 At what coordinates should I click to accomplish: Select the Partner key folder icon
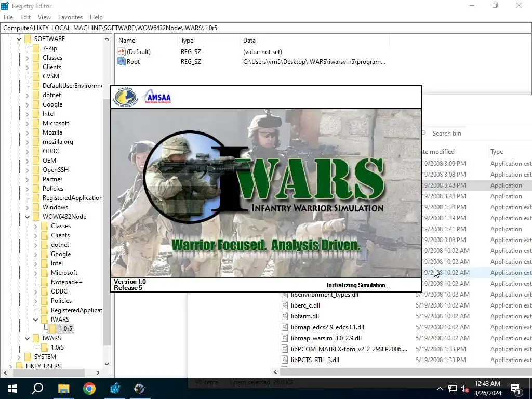click(36, 179)
